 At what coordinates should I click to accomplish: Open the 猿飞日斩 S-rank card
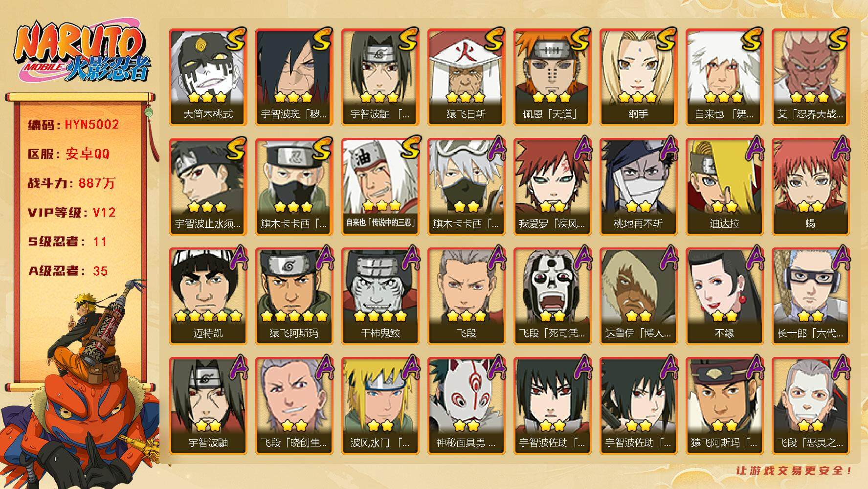tap(466, 77)
